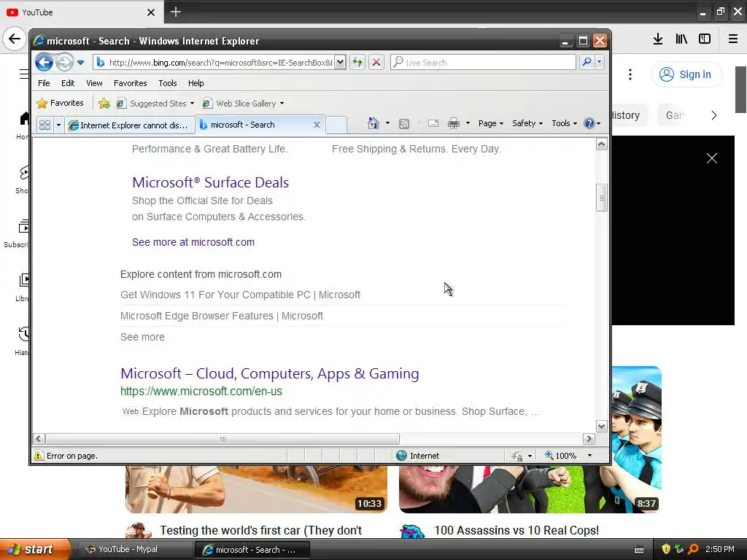The image size is (747, 560).
Task: Close the 'microsoft - Search' tab
Action: coord(317,125)
